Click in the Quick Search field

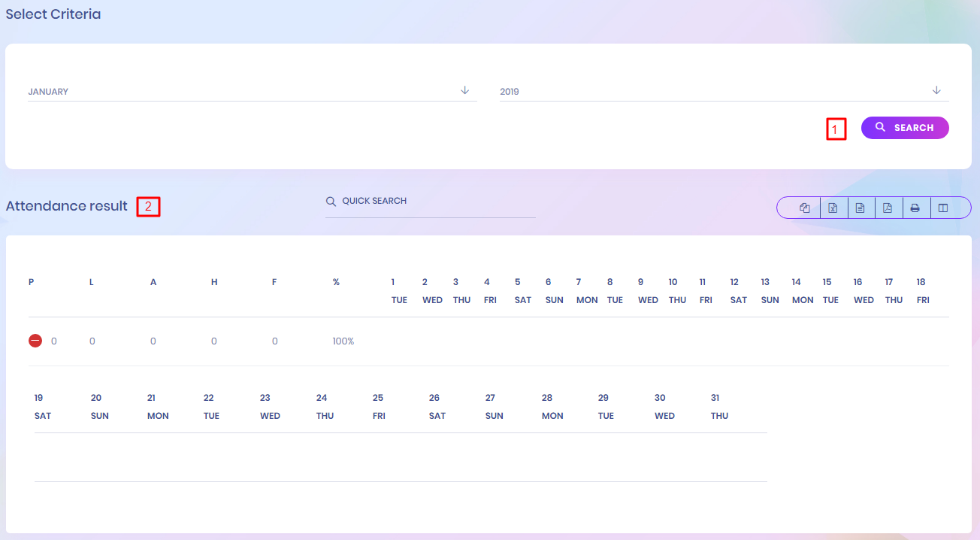pyautogui.click(x=436, y=202)
